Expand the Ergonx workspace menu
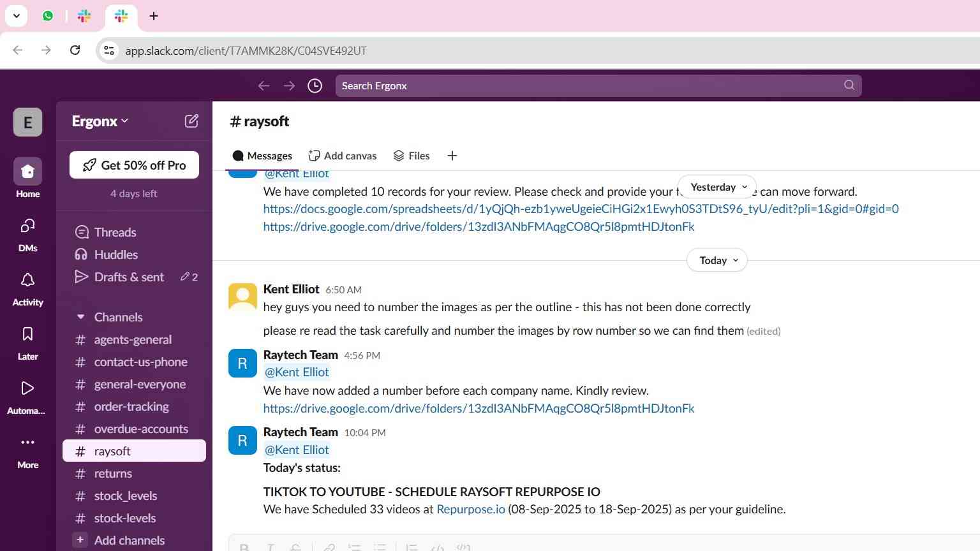 click(x=100, y=121)
